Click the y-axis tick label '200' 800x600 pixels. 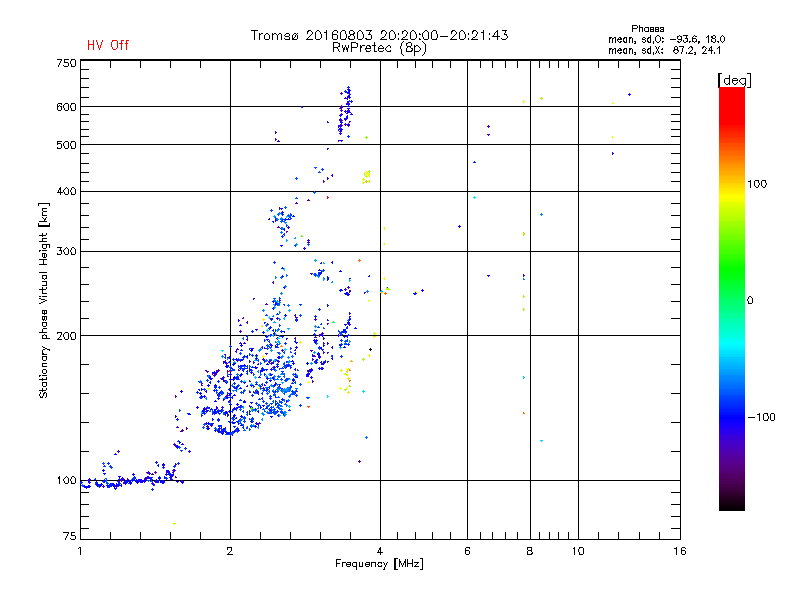[66, 336]
